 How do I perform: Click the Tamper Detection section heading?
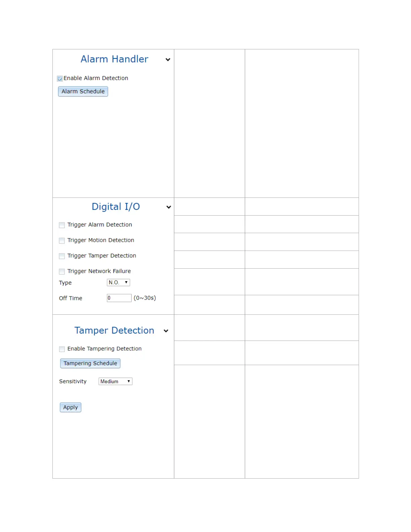pyautogui.click(x=114, y=330)
